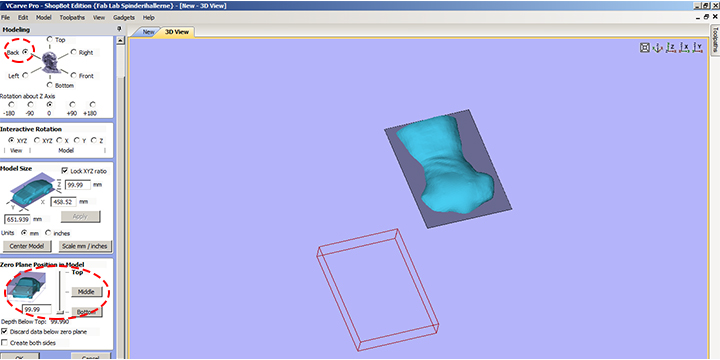Image resolution: width=720 pixels, height=360 pixels.
Task: Toggle Discard data below zero plane
Action: [x=5, y=331]
